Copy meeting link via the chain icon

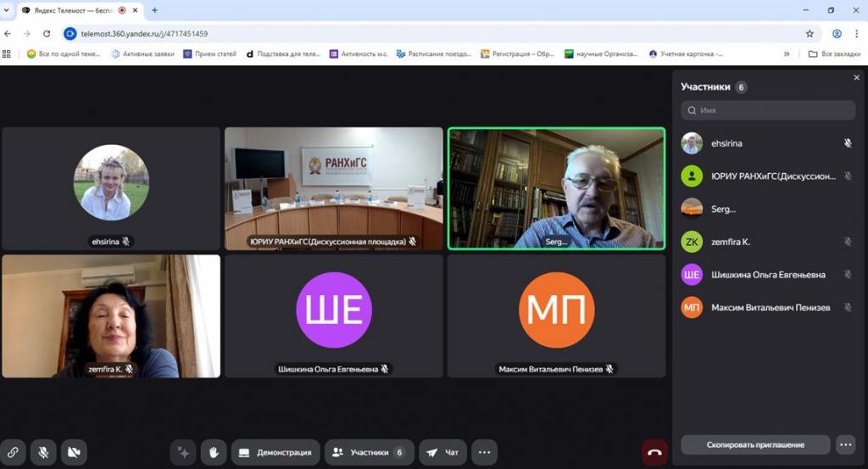coord(13,452)
